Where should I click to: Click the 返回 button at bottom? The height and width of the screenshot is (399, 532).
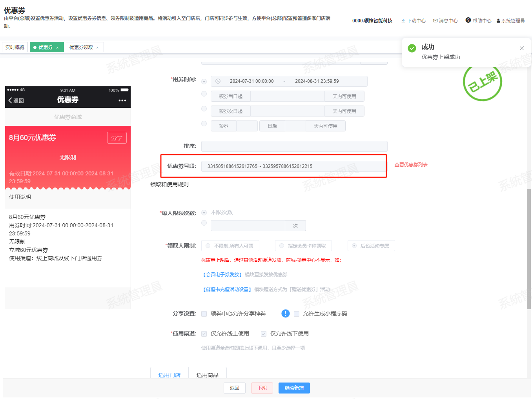(235, 388)
